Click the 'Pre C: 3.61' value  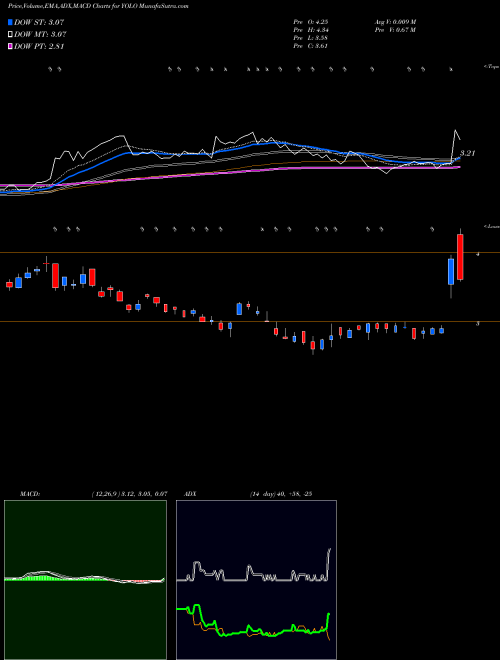point(311,46)
